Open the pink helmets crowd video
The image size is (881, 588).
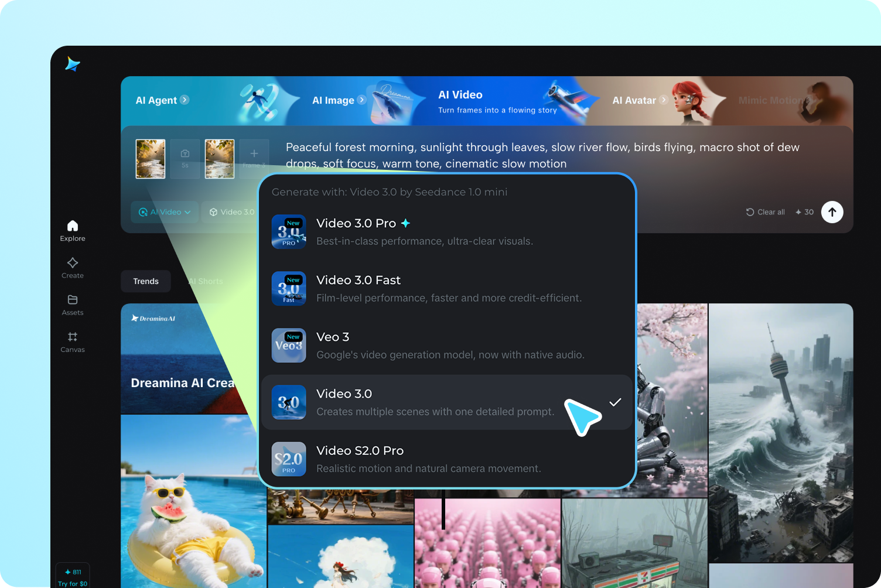[x=487, y=543]
